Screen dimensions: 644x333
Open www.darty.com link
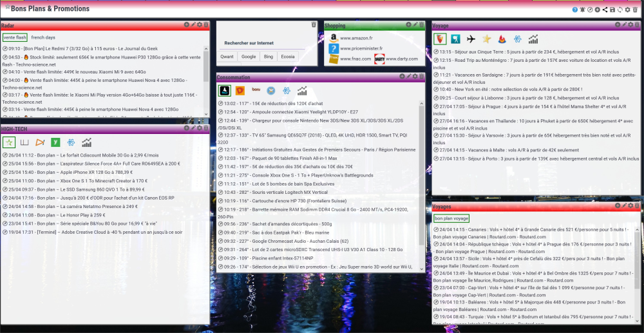pos(402,59)
